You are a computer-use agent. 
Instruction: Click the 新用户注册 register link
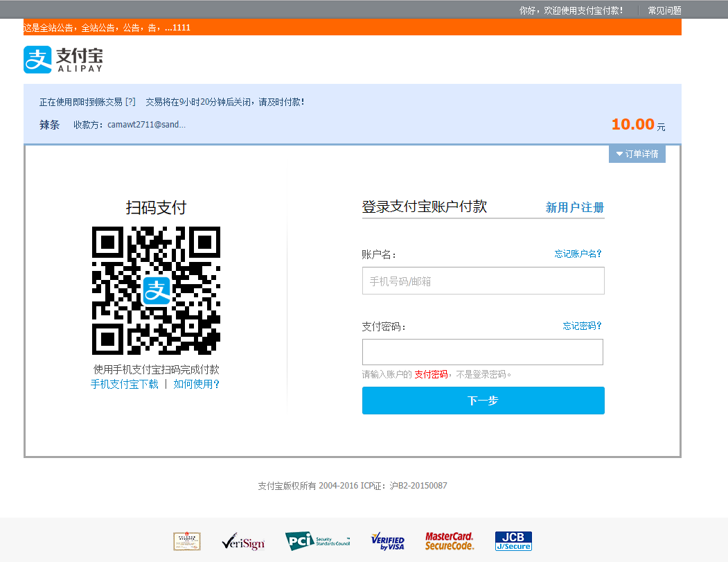click(575, 207)
